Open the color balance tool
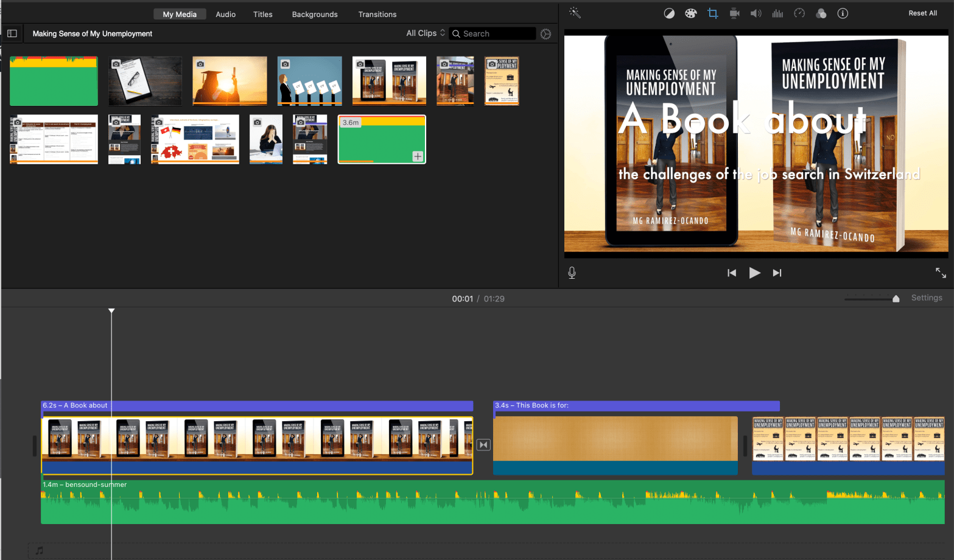This screenshot has width=954, height=560. pyautogui.click(x=669, y=13)
